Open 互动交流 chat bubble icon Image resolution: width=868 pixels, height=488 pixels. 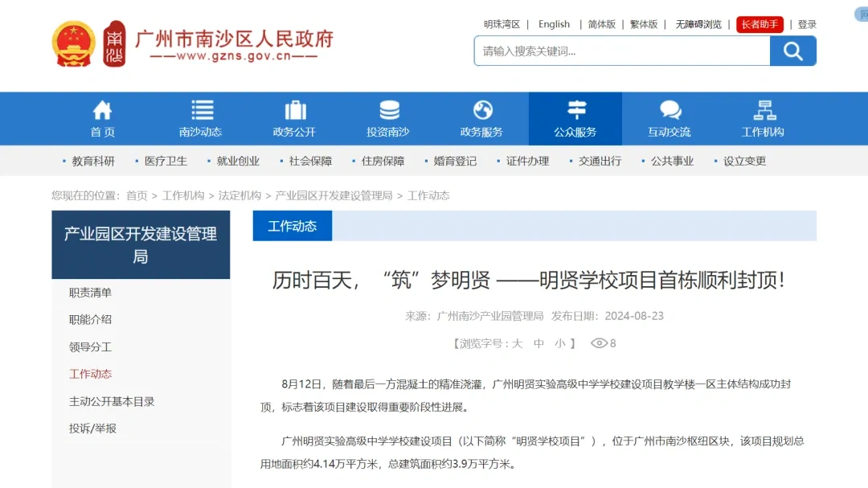coord(669,111)
